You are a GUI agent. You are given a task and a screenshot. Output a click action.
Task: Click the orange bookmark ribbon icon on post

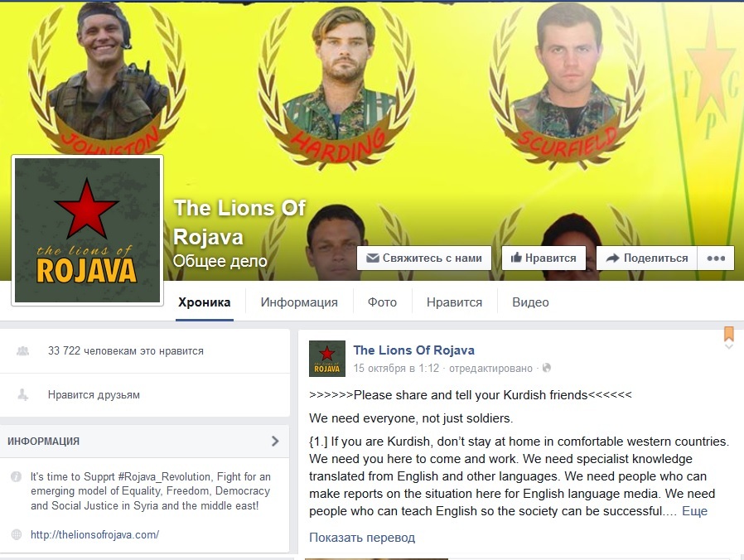click(x=729, y=334)
